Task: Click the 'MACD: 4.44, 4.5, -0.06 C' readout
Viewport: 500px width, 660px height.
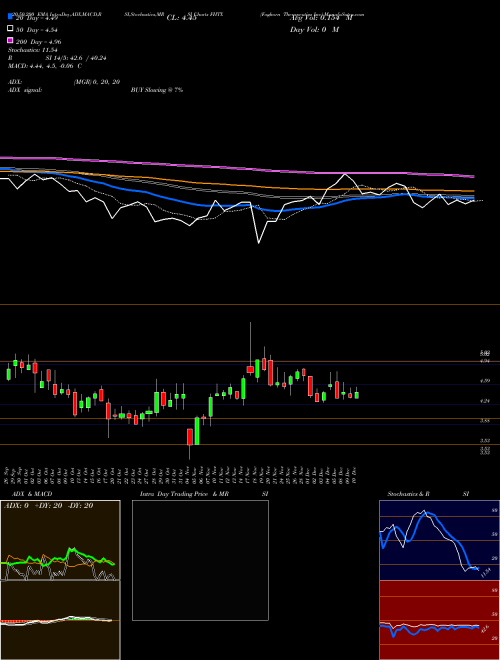Action: click(45, 66)
